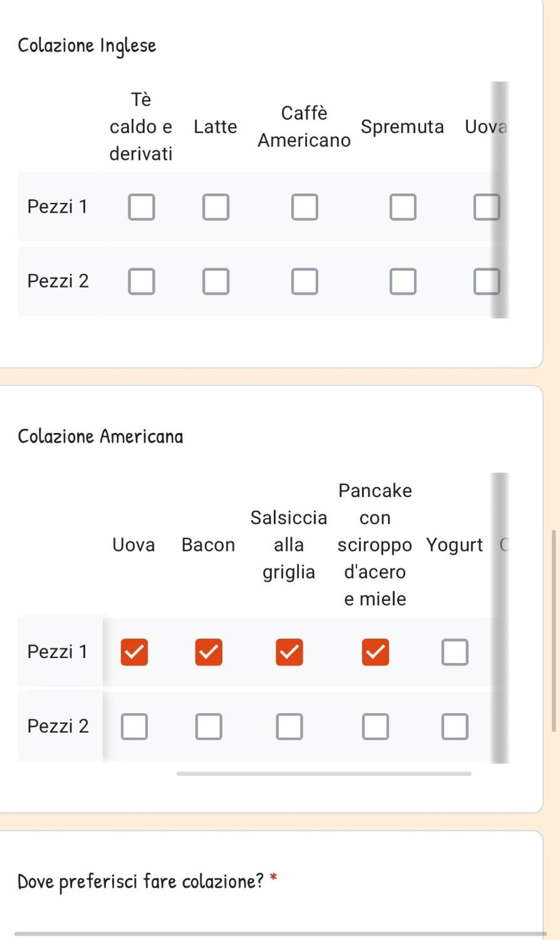Check Spremuta for Pezzi 2
The height and width of the screenshot is (940, 560).
pos(403,281)
